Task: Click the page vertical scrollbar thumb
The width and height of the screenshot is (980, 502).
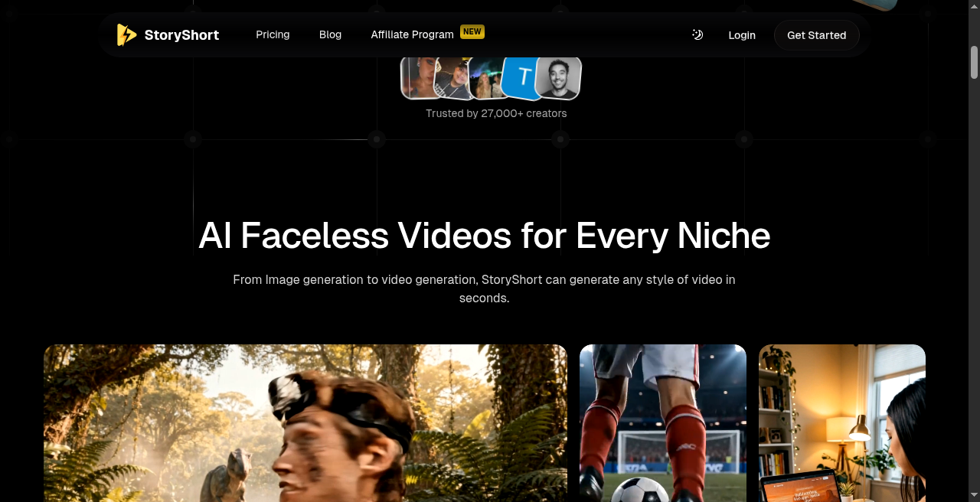Action: (974, 62)
